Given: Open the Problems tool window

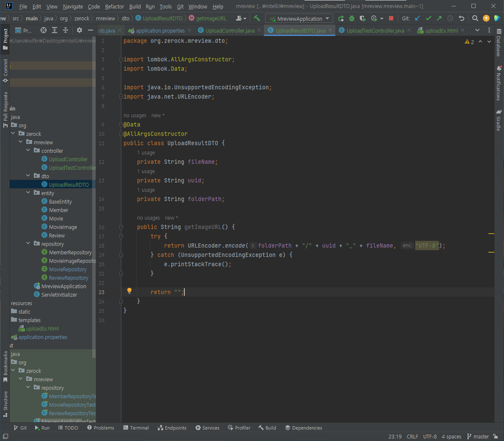Looking at the screenshot, I should coord(101,428).
